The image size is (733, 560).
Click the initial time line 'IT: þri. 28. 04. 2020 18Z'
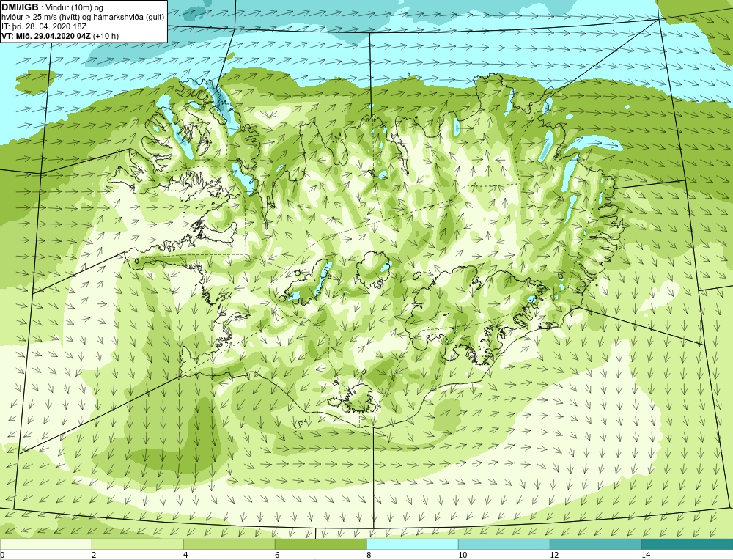(x=44, y=26)
